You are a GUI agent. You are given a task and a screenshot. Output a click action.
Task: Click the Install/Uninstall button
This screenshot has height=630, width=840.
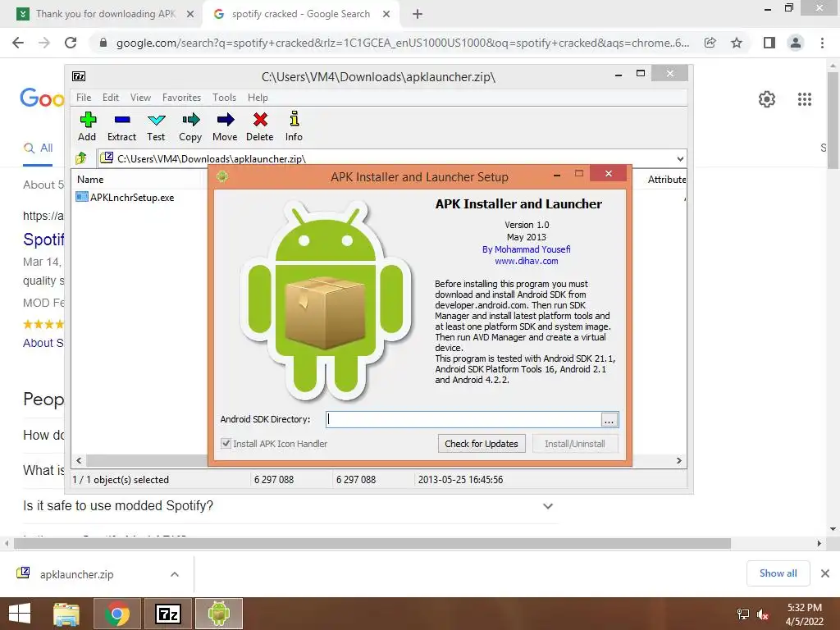pyautogui.click(x=575, y=444)
